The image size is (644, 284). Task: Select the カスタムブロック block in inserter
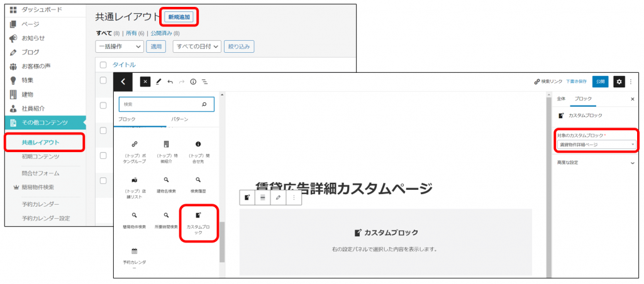pyautogui.click(x=198, y=221)
